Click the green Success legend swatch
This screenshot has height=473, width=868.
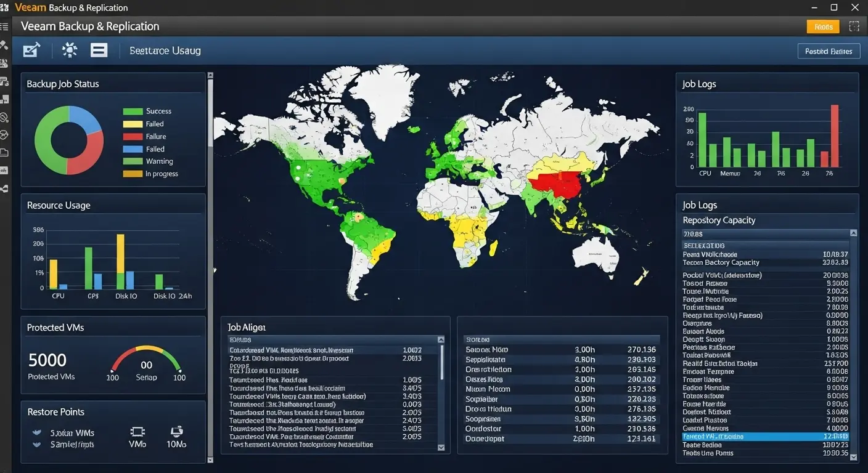[x=133, y=111]
